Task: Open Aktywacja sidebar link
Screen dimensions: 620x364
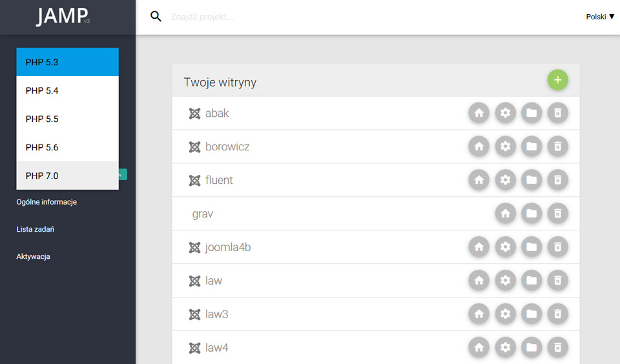Action: click(x=33, y=256)
